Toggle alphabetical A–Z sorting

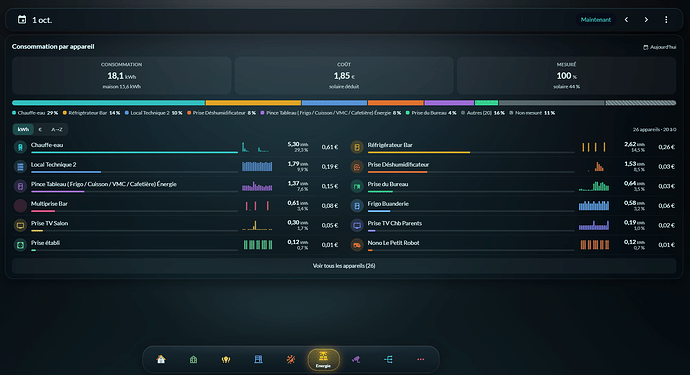pyautogui.click(x=57, y=129)
